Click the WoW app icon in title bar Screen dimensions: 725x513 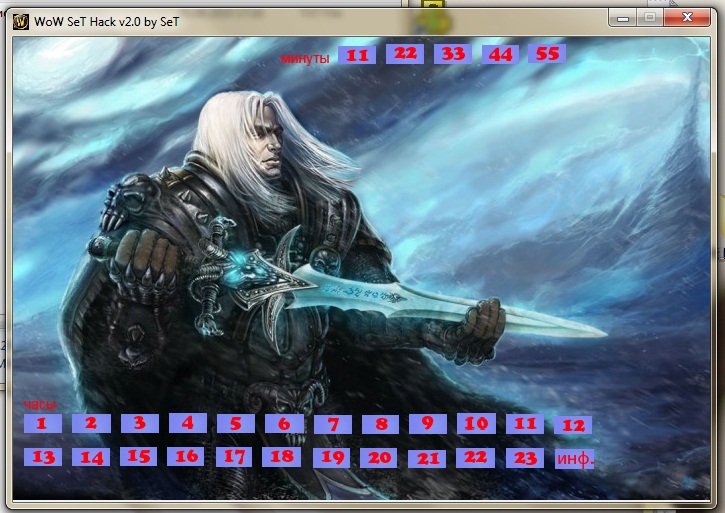pyautogui.click(x=21, y=21)
